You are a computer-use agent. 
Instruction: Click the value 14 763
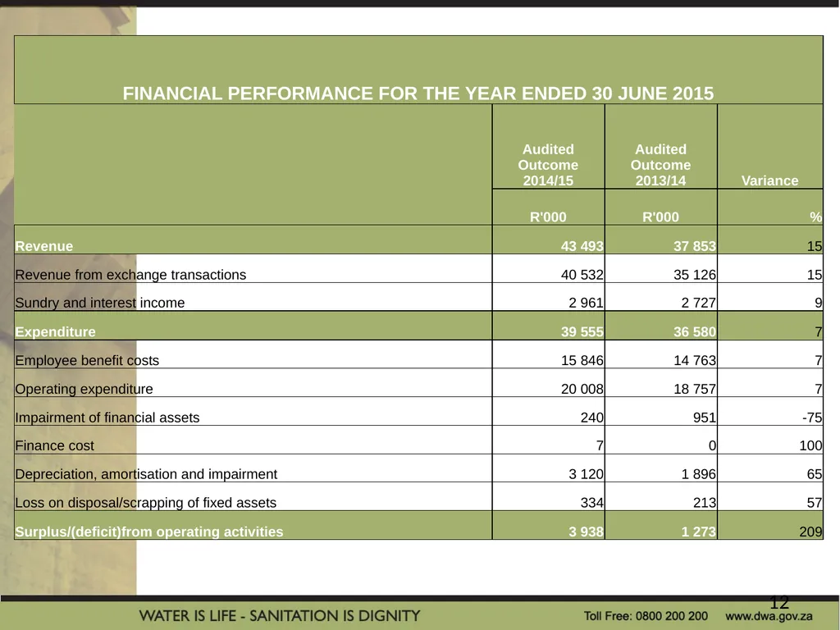click(x=694, y=361)
